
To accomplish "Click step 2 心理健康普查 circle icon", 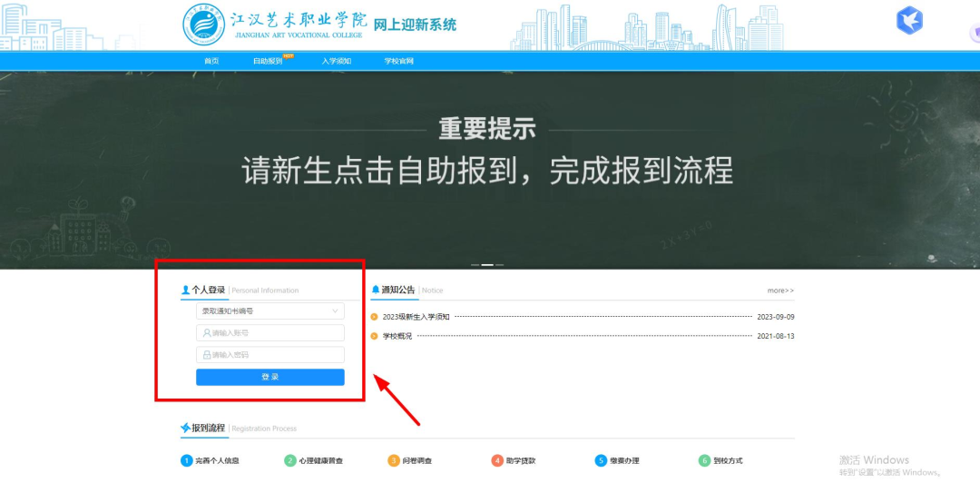I will coord(290,460).
